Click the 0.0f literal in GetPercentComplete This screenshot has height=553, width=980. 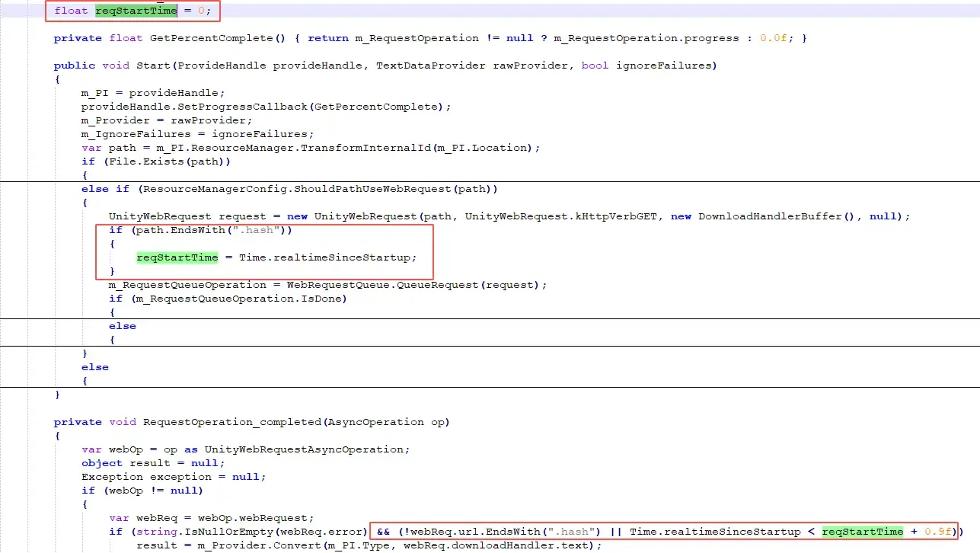point(775,38)
